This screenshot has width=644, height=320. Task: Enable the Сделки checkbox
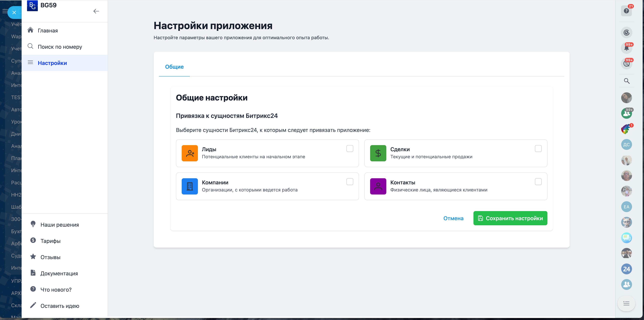coord(538,148)
